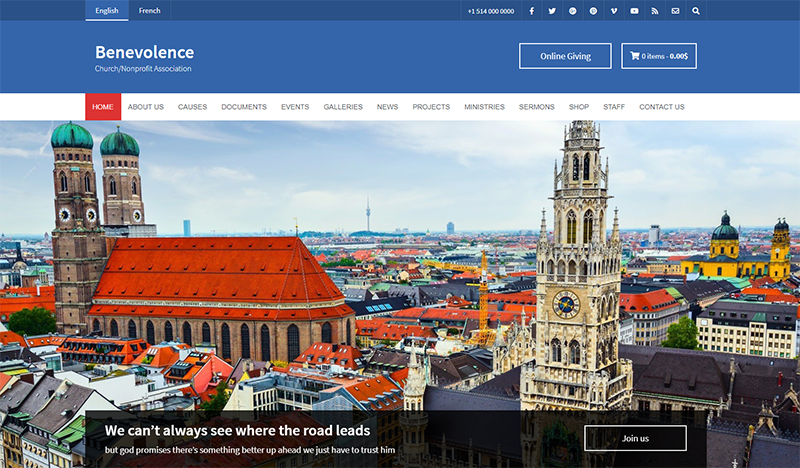800x468 pixels.
Task: Click the email envelope icon
Action: pyautogui.click(x=676, y=11)
